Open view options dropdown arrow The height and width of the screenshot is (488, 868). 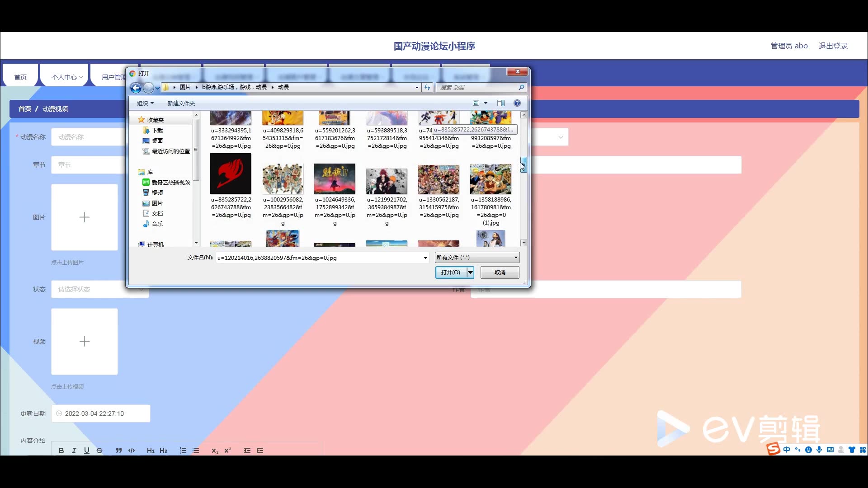pos(486,103)
